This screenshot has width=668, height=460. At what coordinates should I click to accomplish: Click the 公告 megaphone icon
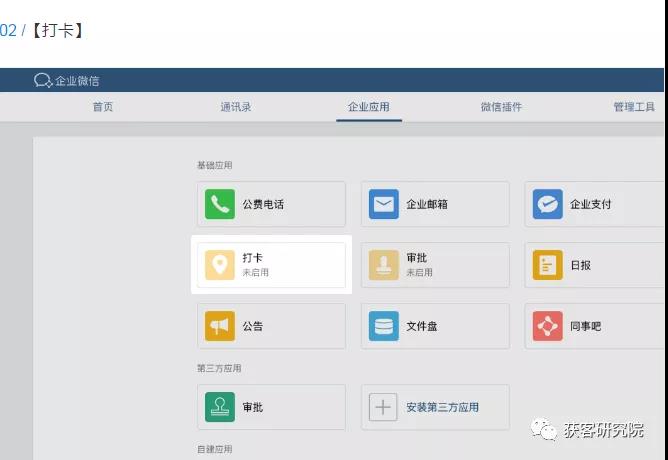[220, 326]
